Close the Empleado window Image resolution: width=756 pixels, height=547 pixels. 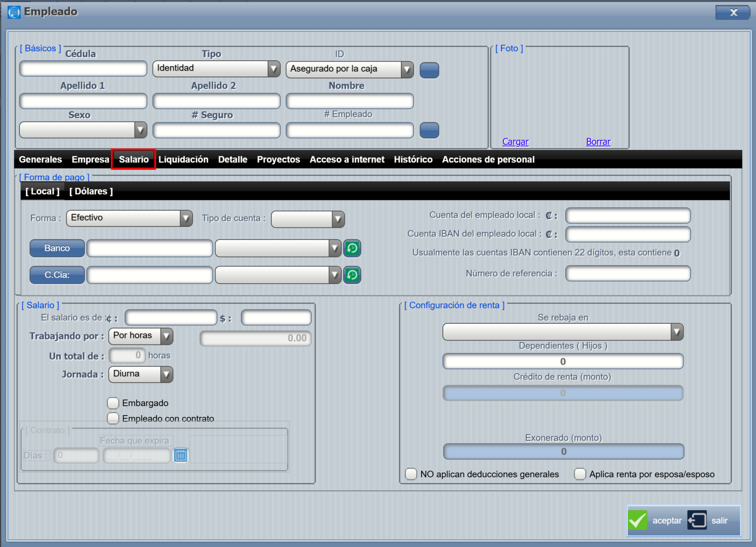(733, 13)
